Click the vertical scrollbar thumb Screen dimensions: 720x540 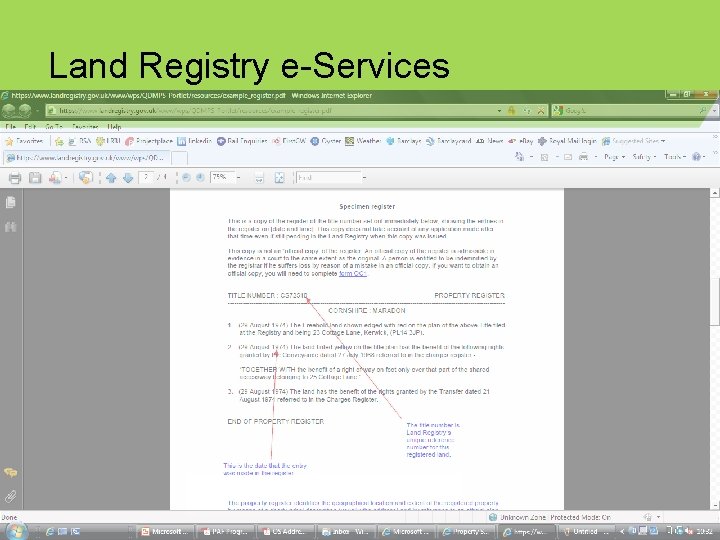pos(714,302)
